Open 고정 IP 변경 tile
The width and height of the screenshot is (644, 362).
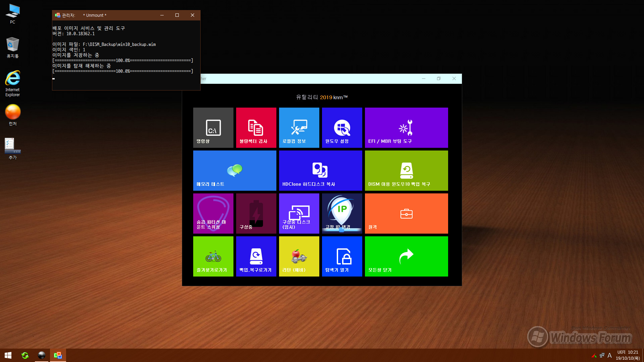342,214
